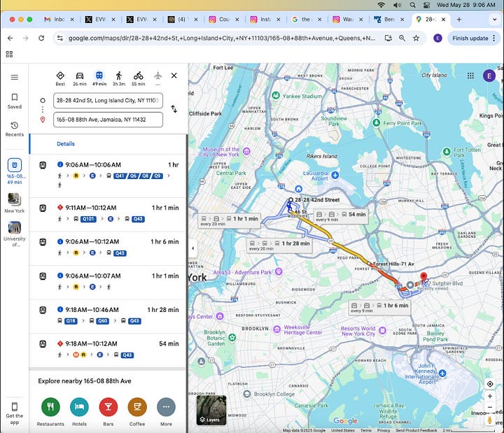Select the 9:11 AM—10:12 AM Q101 route
This screenshot has width=504, height=433.
[x=108, y=214]
